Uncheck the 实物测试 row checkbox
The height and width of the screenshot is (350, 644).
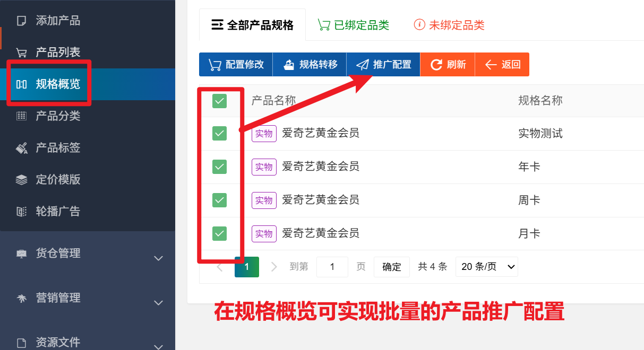219,134
